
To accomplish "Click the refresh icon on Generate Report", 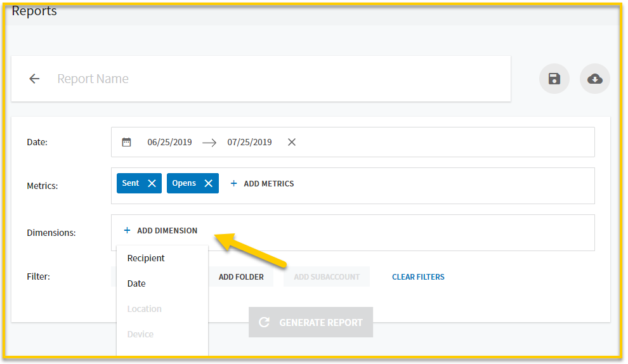I will (264, 322).
